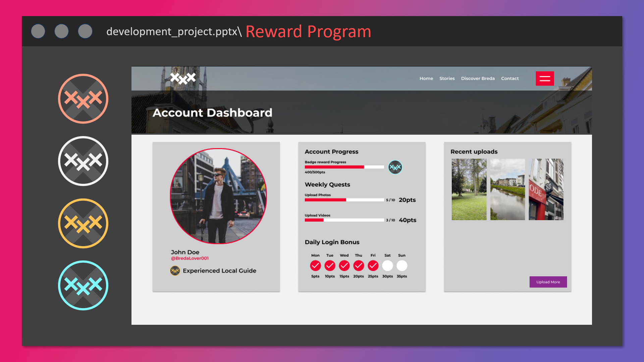Image resolution: width=644 pixels, height=362 pixels.
Task: Select the cyan badge next to reward progress
Action: click(x=395, y=167)
